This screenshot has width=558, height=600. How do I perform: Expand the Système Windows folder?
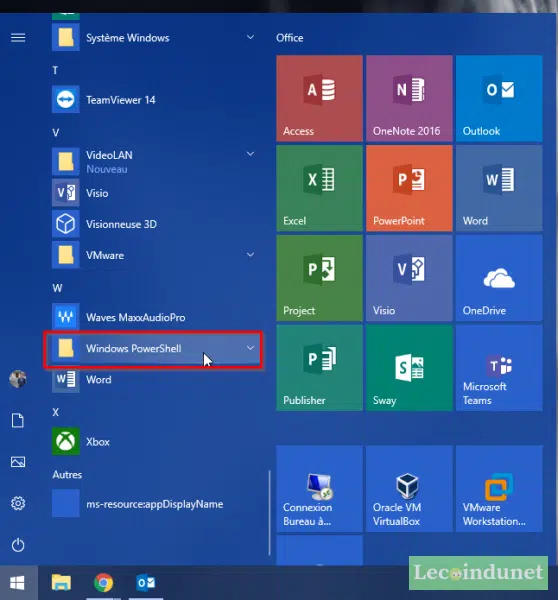153,38
